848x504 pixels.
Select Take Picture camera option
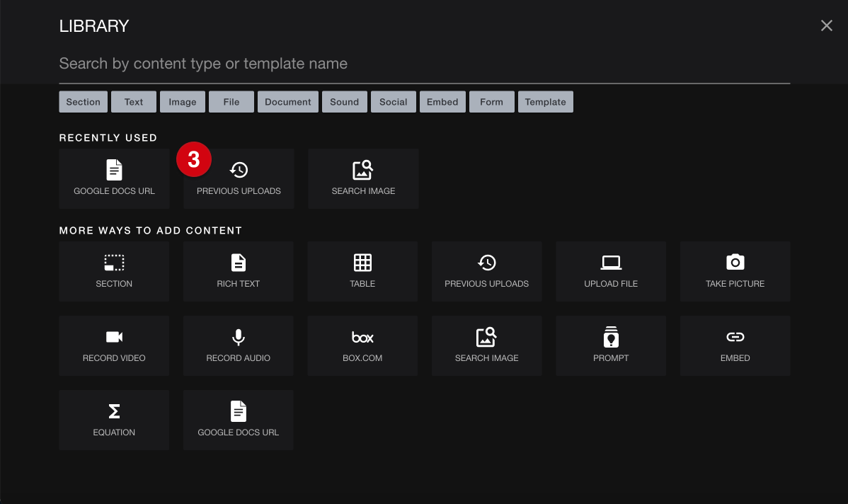pyautogui.click(x=735, y=272)
